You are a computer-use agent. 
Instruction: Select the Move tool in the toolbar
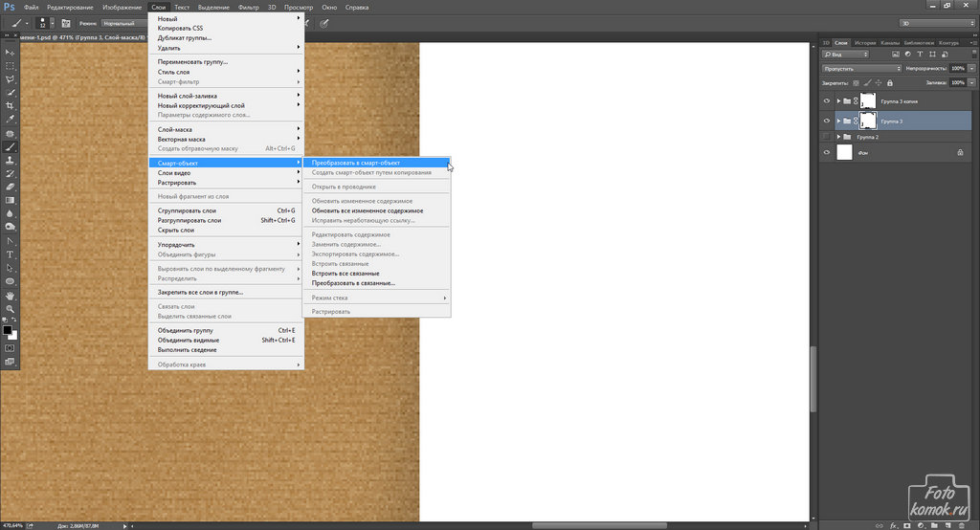point(10,52)
